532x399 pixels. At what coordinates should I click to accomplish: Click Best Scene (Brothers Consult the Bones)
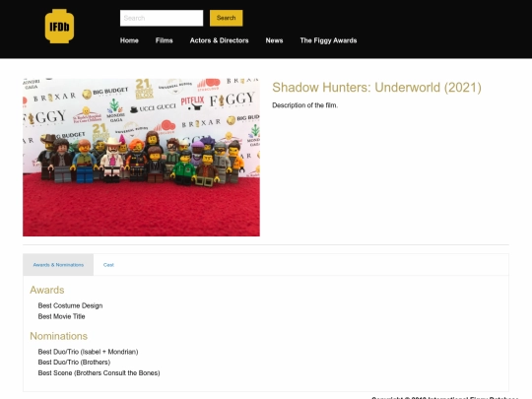pyautogui.click(x=100, y=373)
